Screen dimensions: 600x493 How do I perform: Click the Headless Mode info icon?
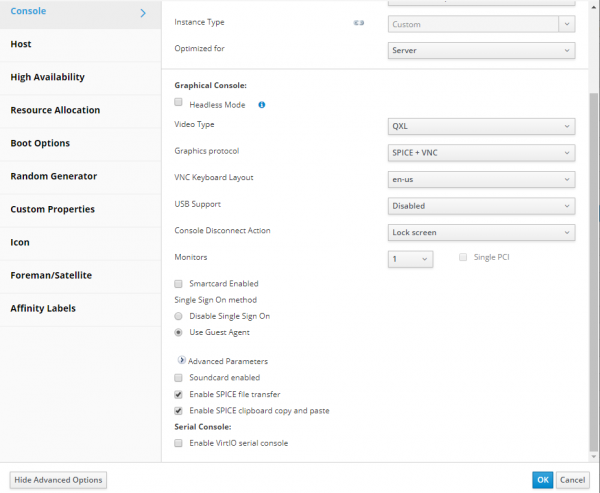(x=262, y=104)
